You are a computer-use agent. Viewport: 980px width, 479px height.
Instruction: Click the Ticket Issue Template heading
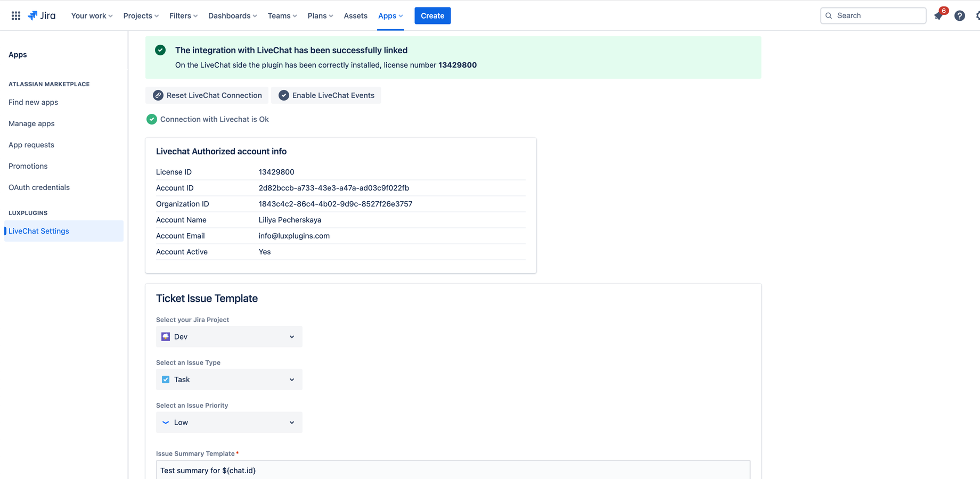point(207,299)
